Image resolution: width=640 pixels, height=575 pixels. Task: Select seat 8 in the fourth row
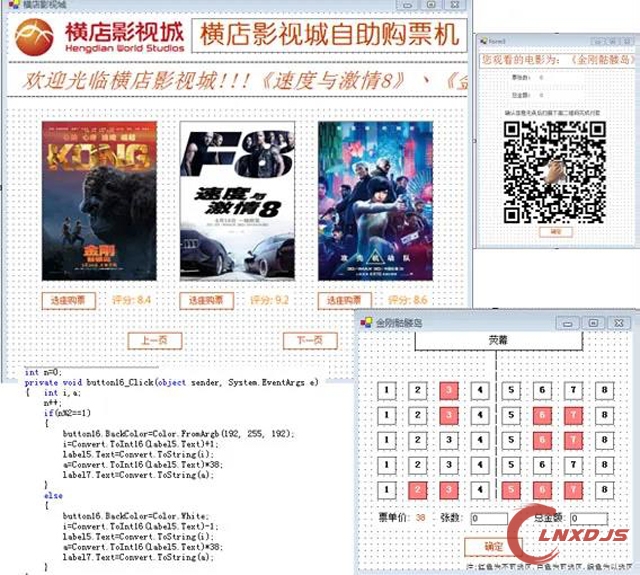[604, 465]
